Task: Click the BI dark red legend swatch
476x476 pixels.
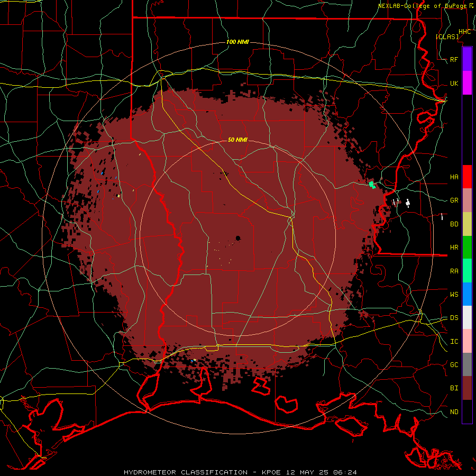Action: point(467,388)
